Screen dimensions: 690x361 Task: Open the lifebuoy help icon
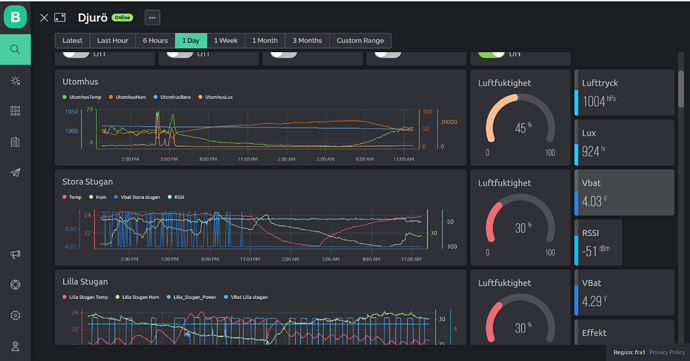click(x=15, y=285)
